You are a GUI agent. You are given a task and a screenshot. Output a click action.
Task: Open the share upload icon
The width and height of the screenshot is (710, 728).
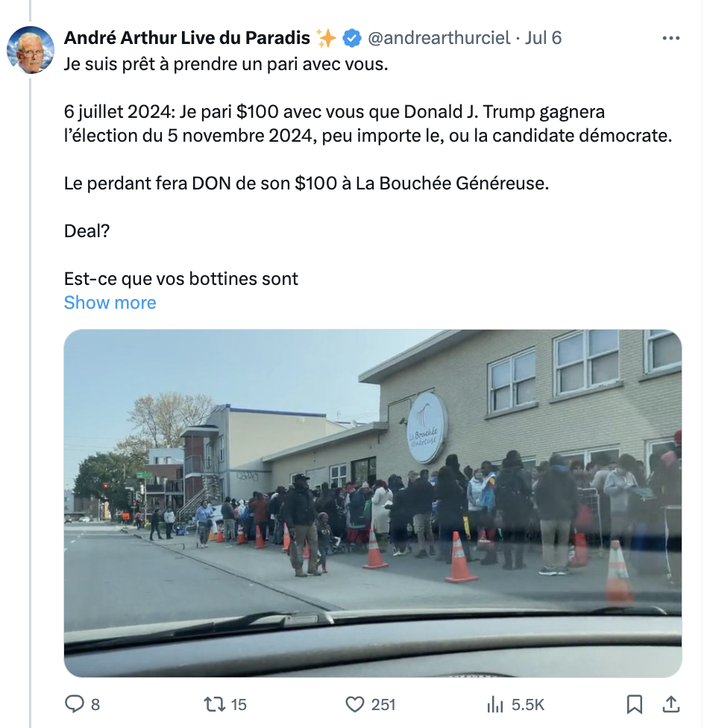tap(671, 704)
